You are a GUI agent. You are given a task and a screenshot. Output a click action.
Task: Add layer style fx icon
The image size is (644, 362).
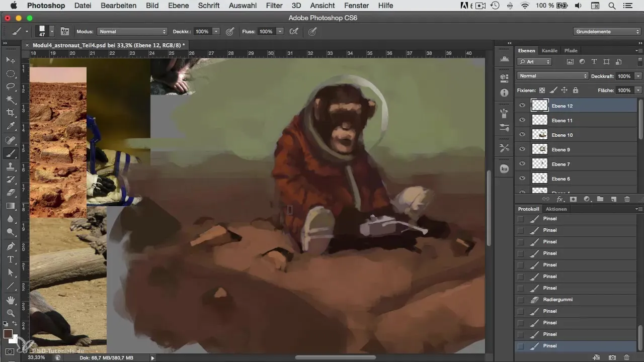pyautogui.click(x=559, y=199)
